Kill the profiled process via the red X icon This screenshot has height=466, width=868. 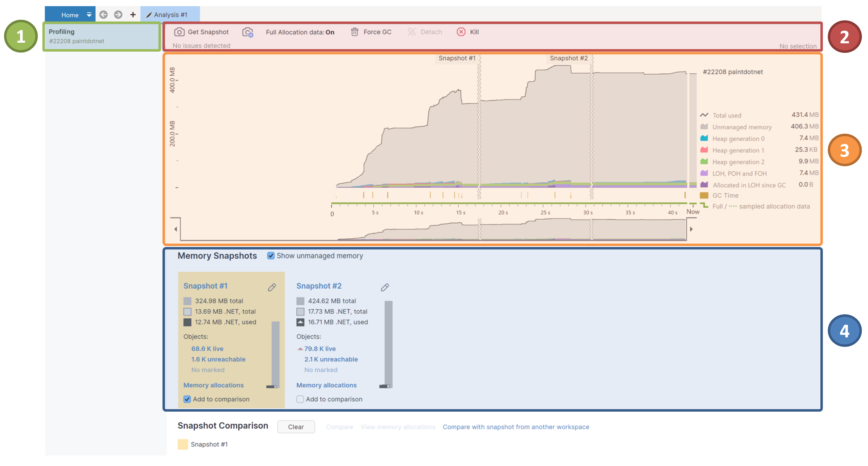[460, 32]
